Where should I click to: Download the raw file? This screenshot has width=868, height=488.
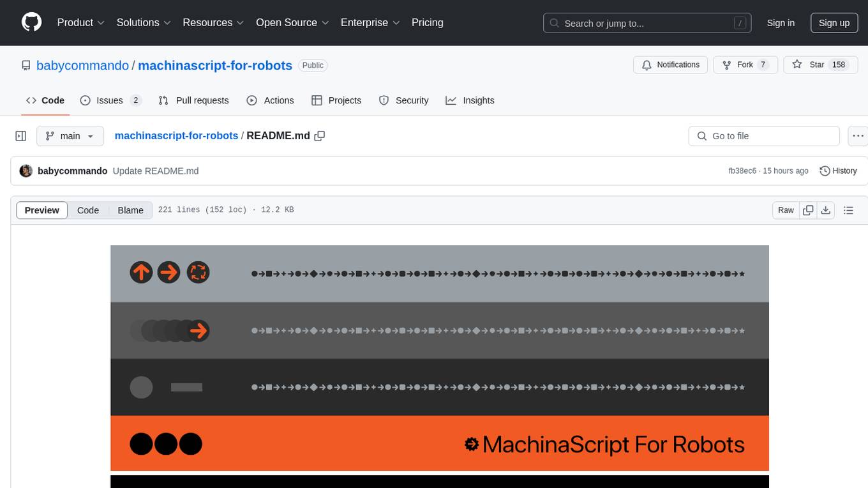(826, 210)
